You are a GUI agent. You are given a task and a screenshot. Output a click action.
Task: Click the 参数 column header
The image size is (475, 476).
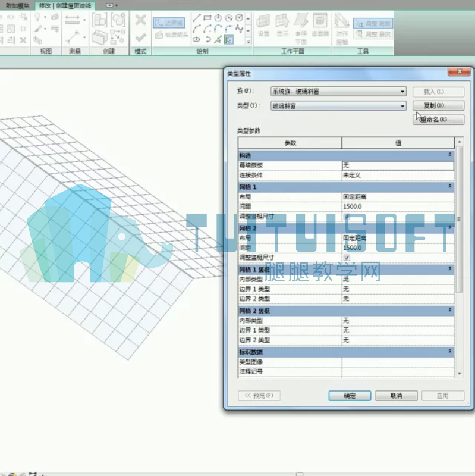tap(290, 143)
